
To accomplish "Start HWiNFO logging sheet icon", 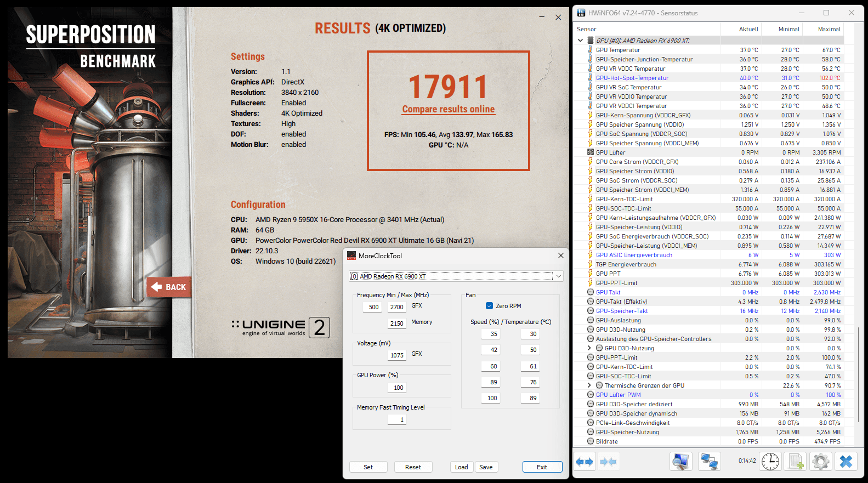I will 796,462.
